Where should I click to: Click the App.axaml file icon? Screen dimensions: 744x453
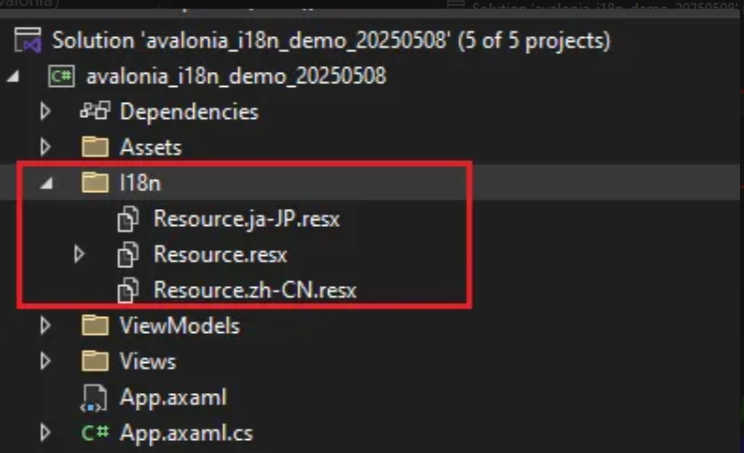(93, 398)
